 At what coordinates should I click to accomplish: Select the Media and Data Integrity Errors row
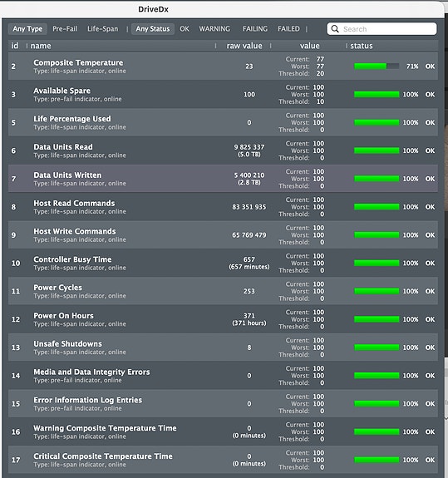tap(223, 375)
